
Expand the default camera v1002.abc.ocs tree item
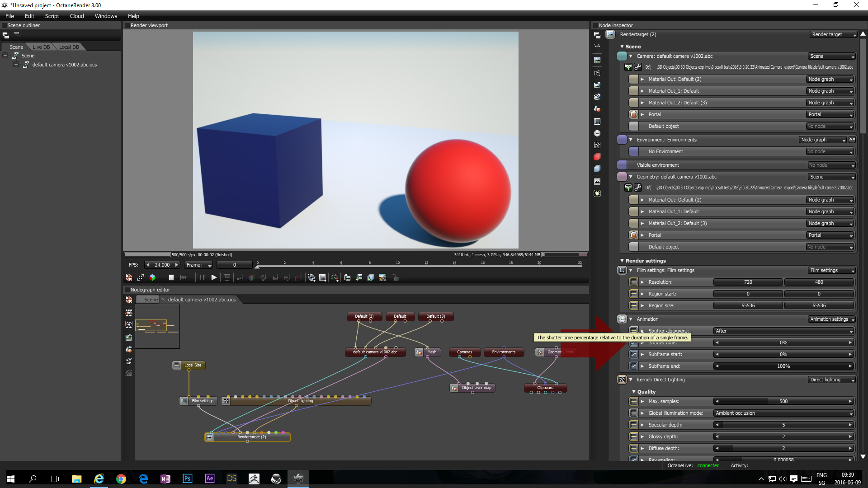16,65
